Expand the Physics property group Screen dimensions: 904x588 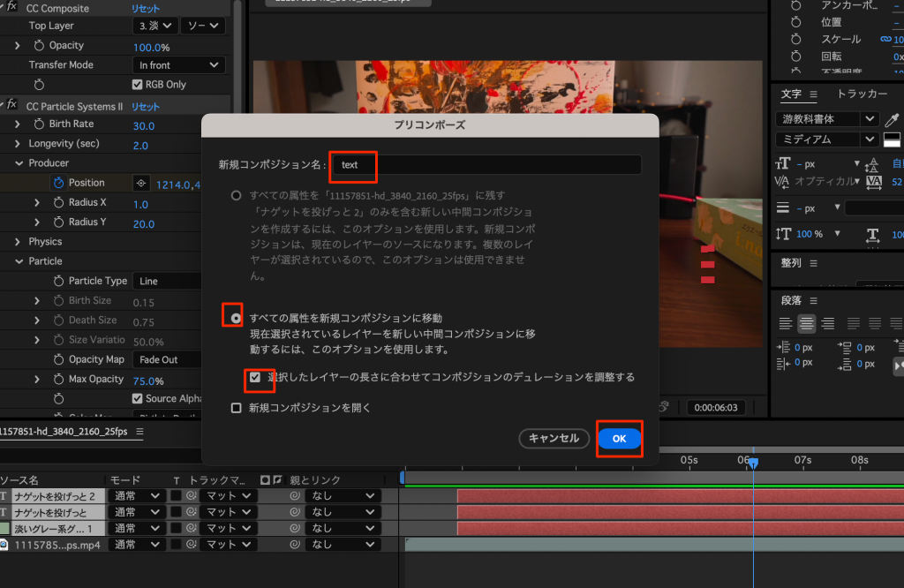pos(18,242)
